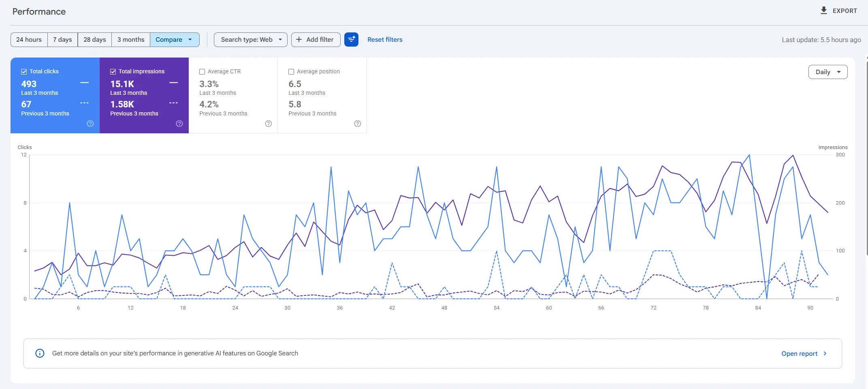Image resolution: width=868 pixels, height=389 pixels.
Task: Click the Last update: 5.5 hours ago text
Action: tap(821, 40)
